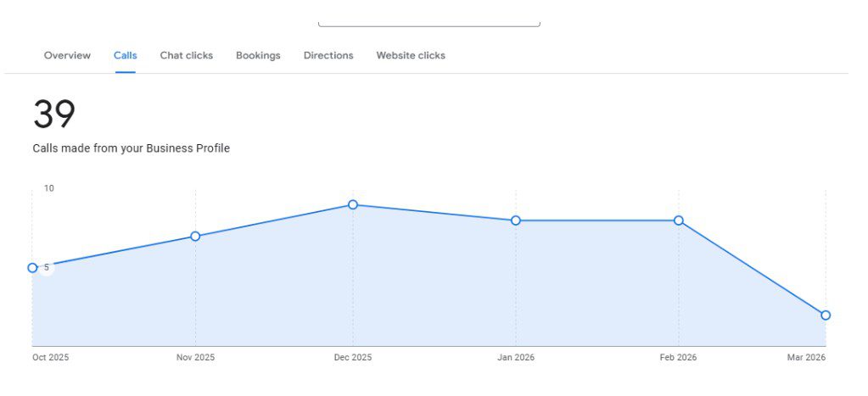Viewport: 868px width, 396px height.
Task: Click the 'Calls made from your Business Profile' text
Action: (x=132, y=148)
